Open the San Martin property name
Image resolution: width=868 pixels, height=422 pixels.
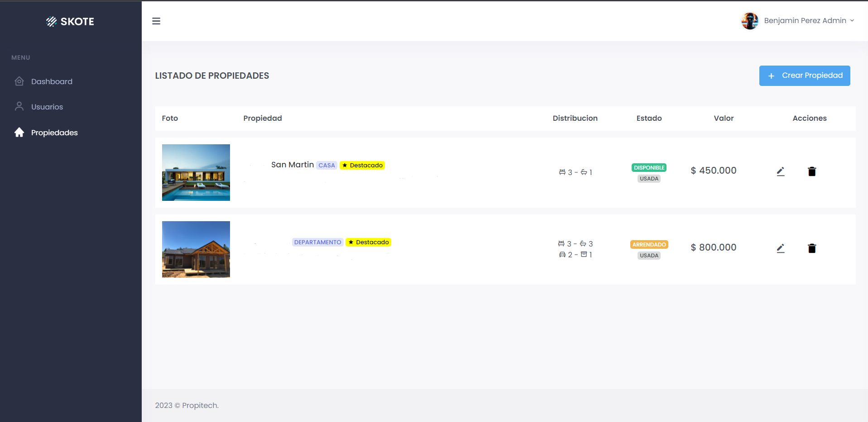[292, 165]
